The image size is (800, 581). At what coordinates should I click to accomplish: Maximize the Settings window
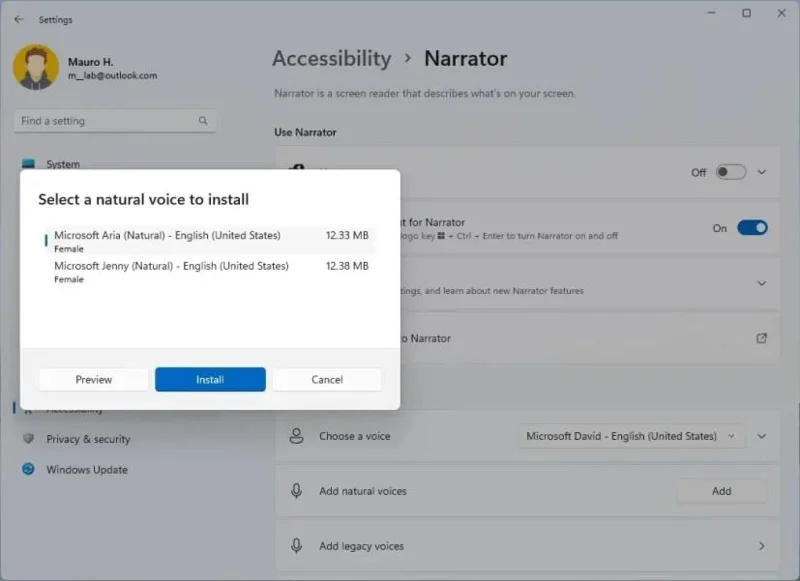coord(746,13)
